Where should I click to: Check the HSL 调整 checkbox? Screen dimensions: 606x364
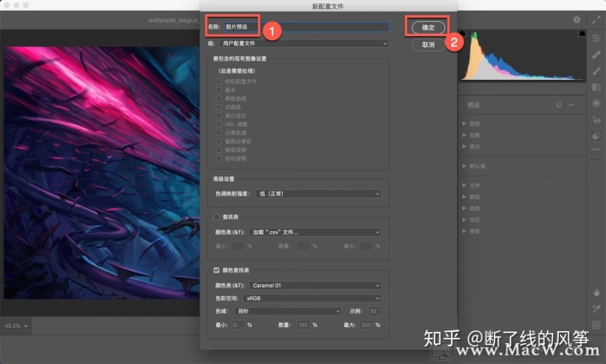(x=219, y=124)
